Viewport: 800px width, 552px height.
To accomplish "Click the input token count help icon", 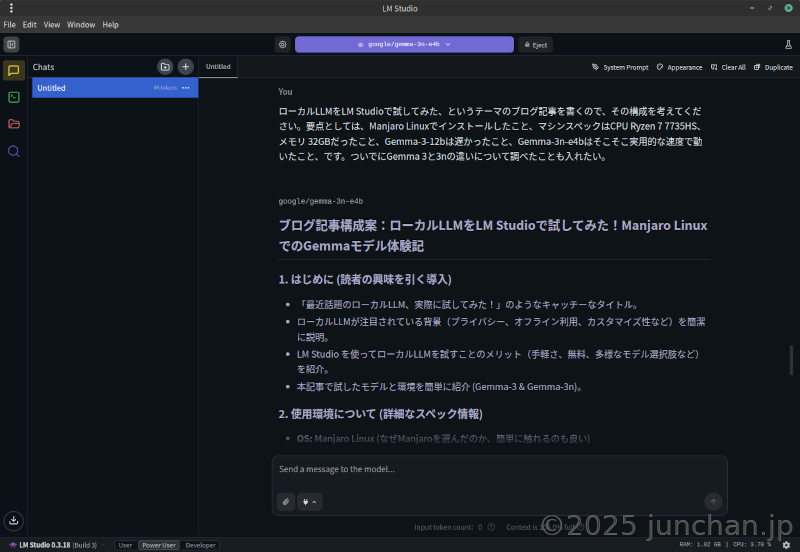I will click(x=491, y=527).
